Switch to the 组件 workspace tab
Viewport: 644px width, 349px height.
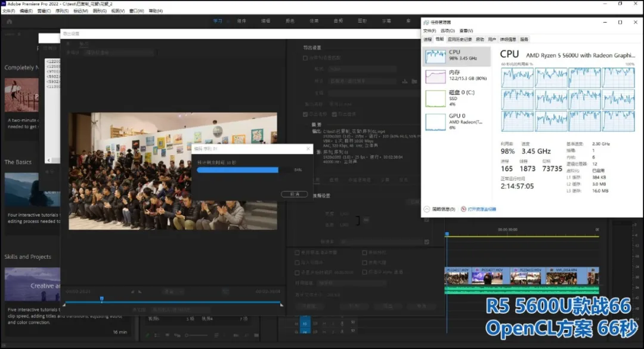point(241,21)
